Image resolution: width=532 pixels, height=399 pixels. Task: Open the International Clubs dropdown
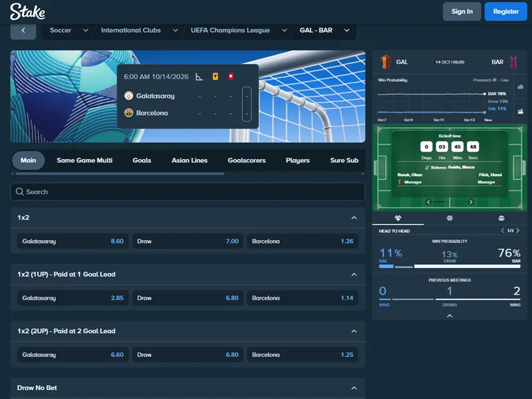[x=139, y=31]
